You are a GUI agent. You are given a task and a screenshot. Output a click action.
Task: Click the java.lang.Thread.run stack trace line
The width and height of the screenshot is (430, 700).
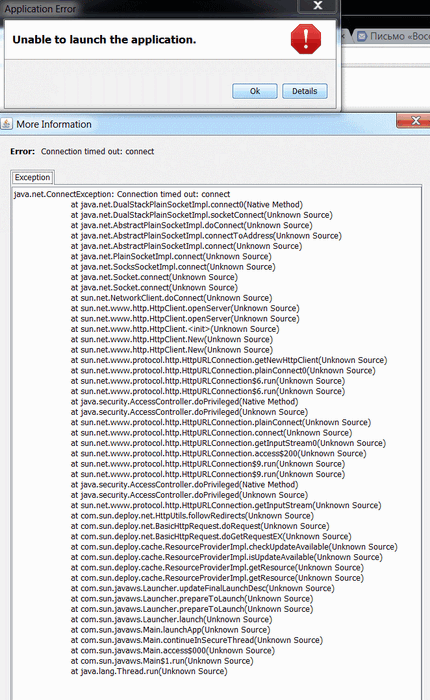(x=149, y=671)
